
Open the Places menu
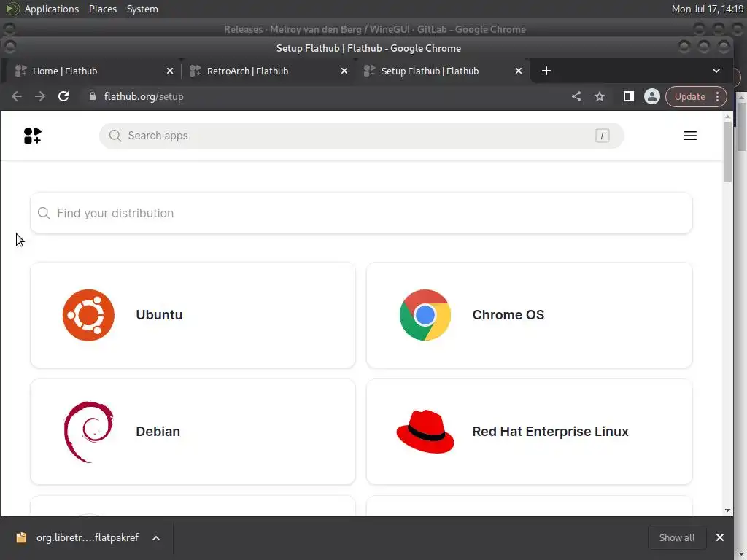[x=103, y=9]
